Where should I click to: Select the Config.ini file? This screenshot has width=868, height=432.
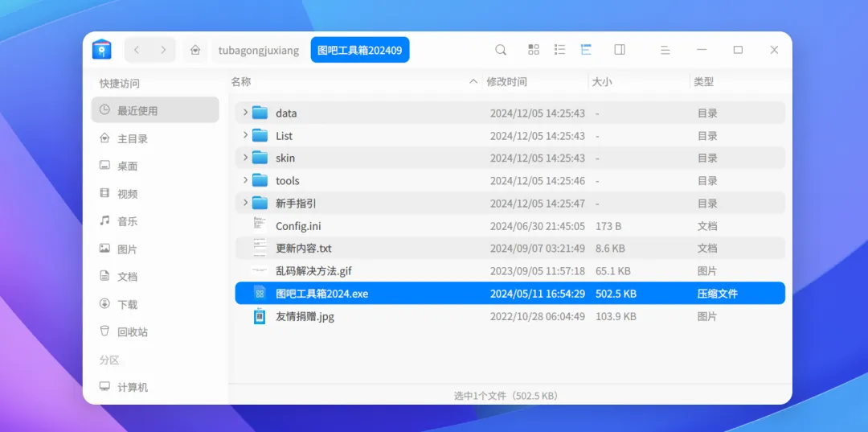coord(510,226)
